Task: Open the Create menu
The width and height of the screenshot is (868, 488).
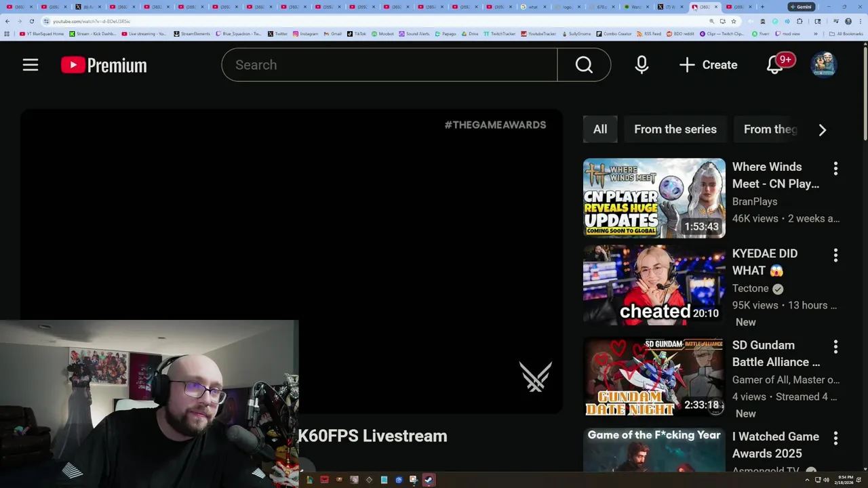Action: coord(708,65)
